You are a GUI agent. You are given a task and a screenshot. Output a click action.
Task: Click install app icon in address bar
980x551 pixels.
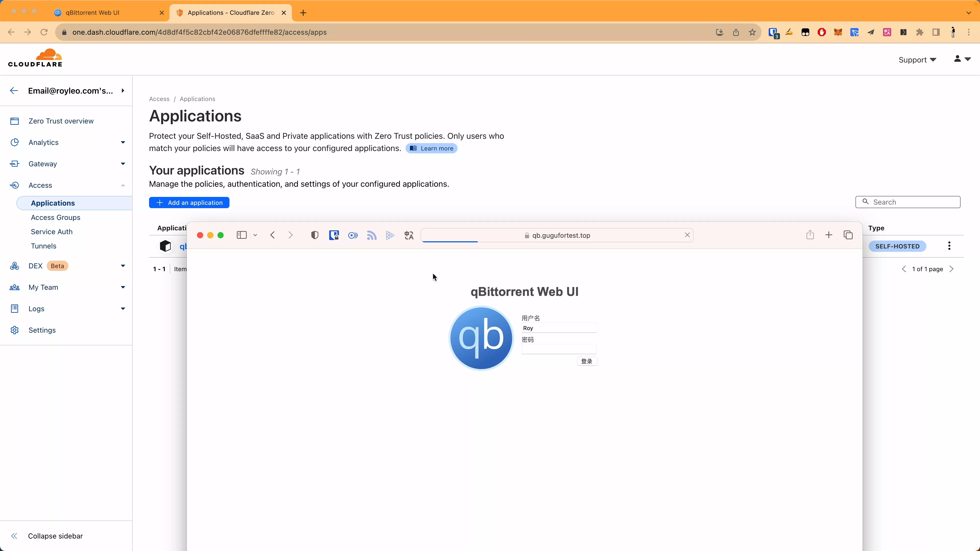click(x=719, y=32)
